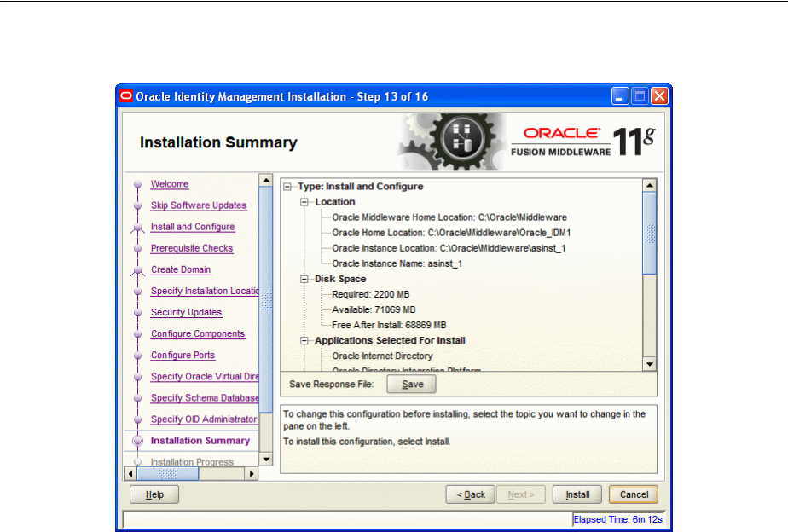Click summary tree scroll down arrow
This screenshot has width=788, height=532.
click(x=650, y=364)
